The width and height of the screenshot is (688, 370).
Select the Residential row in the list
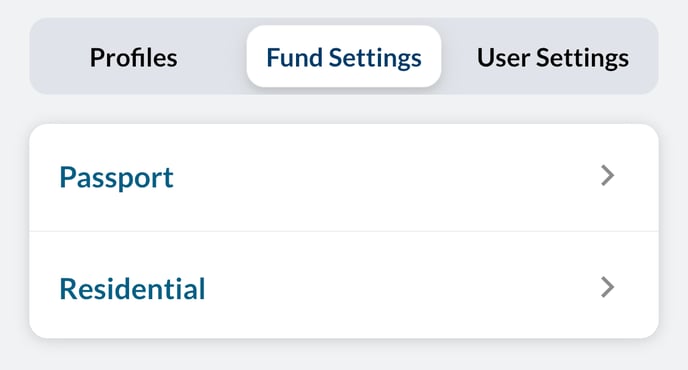(x=344, y=285)
